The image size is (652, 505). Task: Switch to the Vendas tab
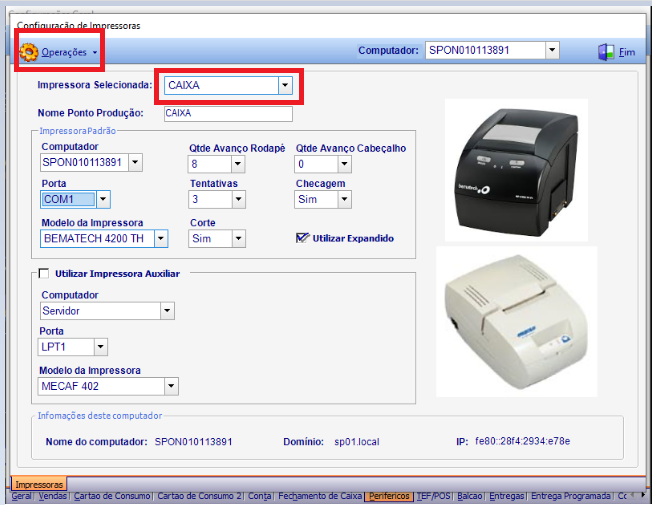tap(53, 496)
